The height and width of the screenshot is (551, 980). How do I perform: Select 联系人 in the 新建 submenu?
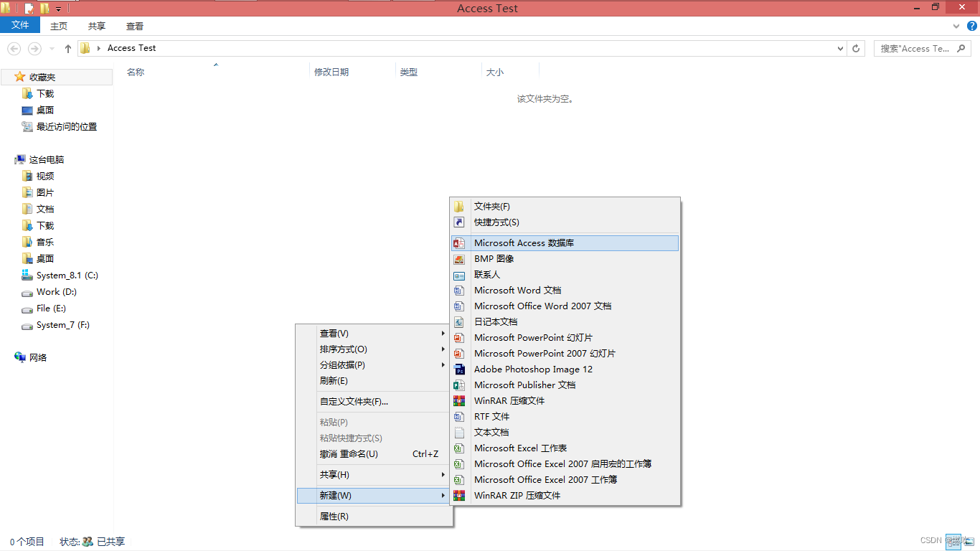coord(565,275)
